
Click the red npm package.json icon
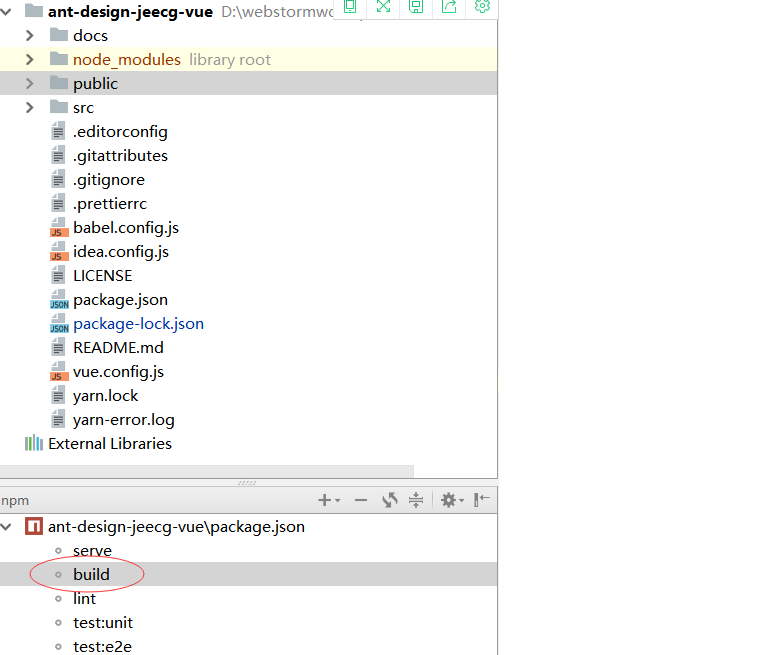34,526
